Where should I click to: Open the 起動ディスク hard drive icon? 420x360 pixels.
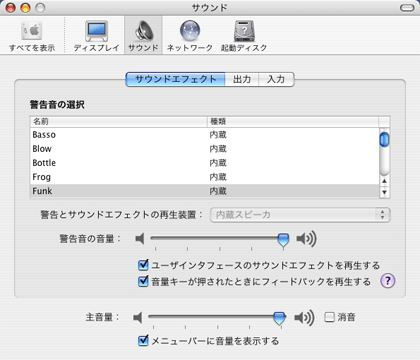point(244,31)
